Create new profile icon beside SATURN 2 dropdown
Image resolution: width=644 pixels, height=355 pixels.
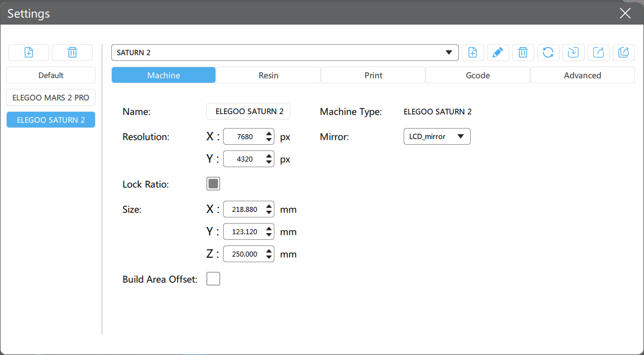click(x=473, y=53)
